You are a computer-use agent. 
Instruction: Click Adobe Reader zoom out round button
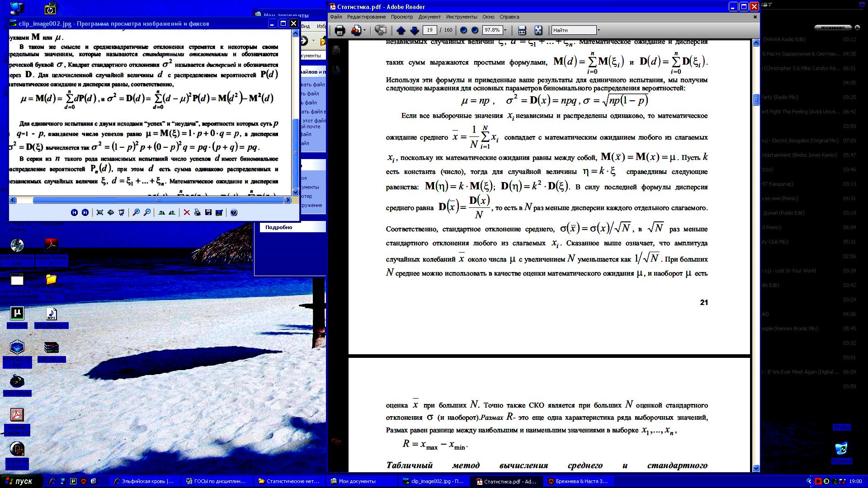463,30
